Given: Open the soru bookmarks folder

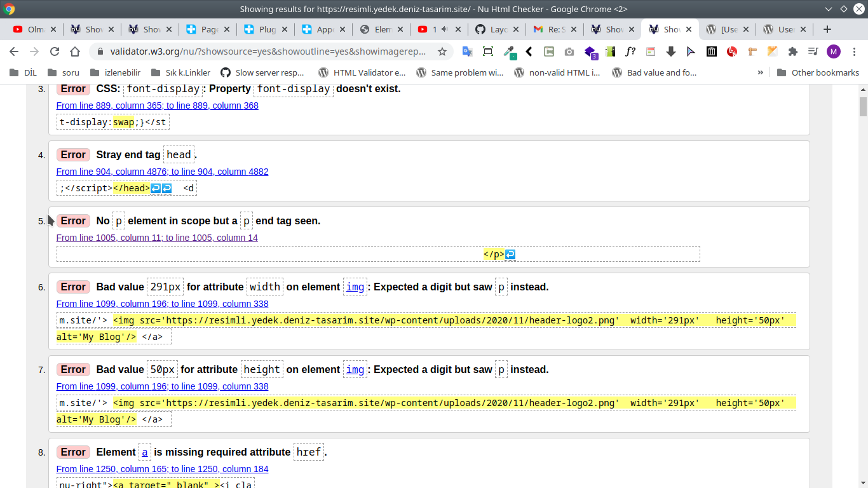Looking at the screenshot, I should click(x=63, y=72).
